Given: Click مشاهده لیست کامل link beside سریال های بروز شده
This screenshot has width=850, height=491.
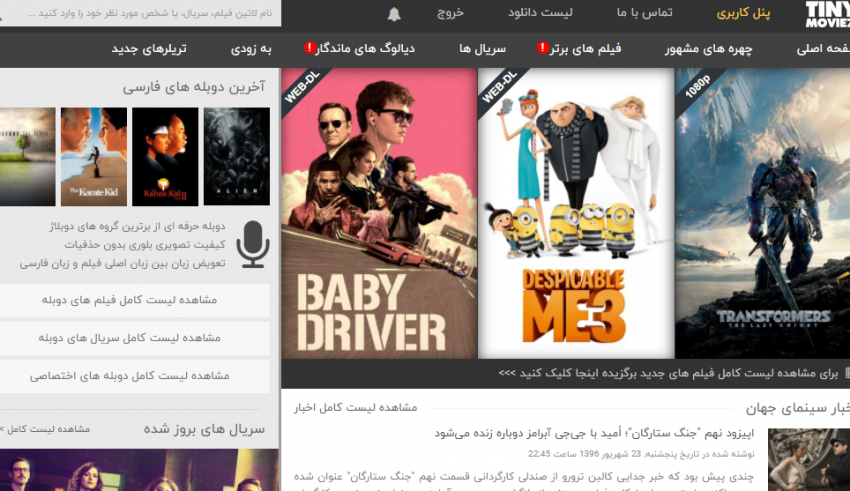Looking at the screenshot, I should (x=46, y=429).
